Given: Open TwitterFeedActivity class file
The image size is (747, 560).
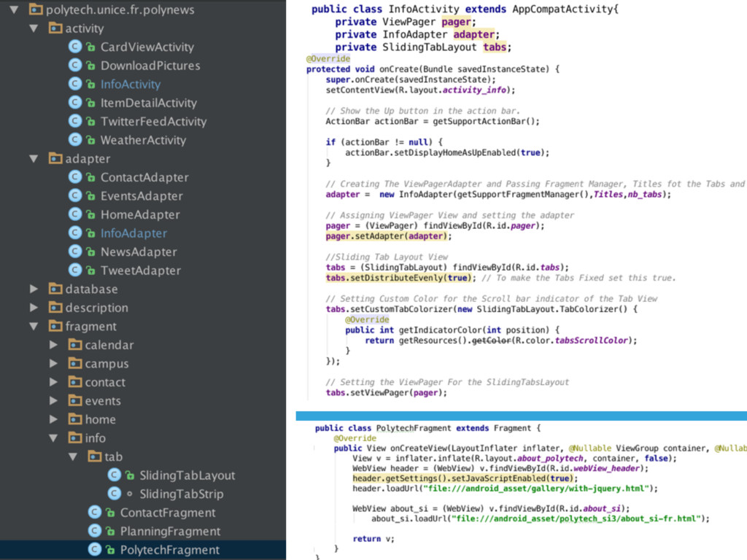Looking at the screenshot, I should click(153, 121).
